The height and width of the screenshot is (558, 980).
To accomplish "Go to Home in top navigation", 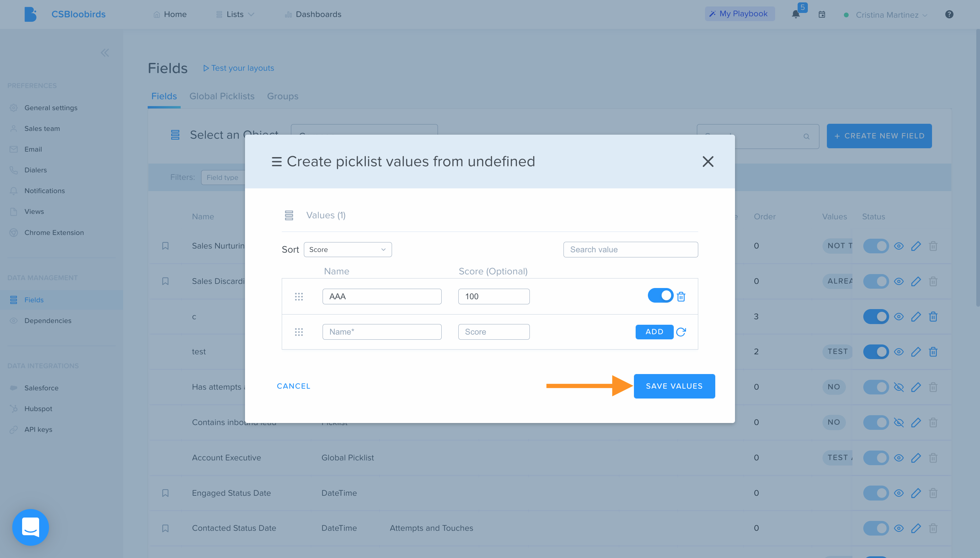I will tap(170, 14).
